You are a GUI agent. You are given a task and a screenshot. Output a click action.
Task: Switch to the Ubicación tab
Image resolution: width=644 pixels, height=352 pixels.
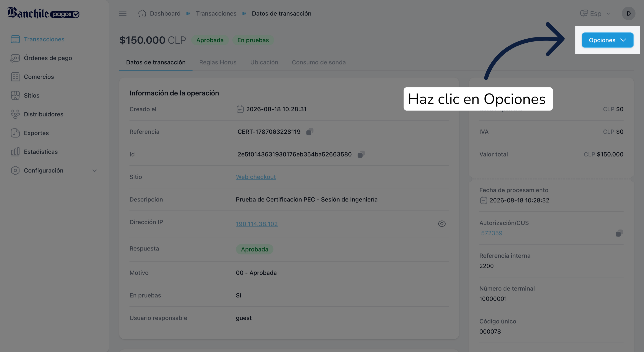(x=264, y=62)
